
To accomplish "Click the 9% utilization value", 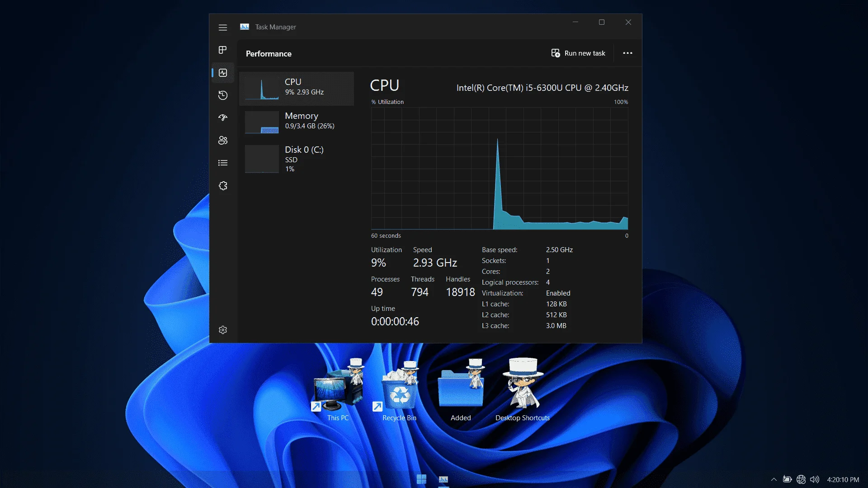I will point(378,263).
